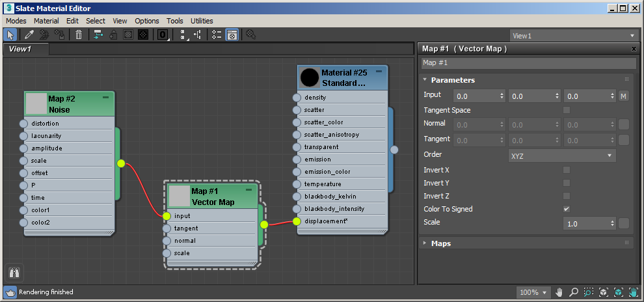Click Lay Out All vertical icon
This screenshot has width=644, height=302.
pos(183,35)
